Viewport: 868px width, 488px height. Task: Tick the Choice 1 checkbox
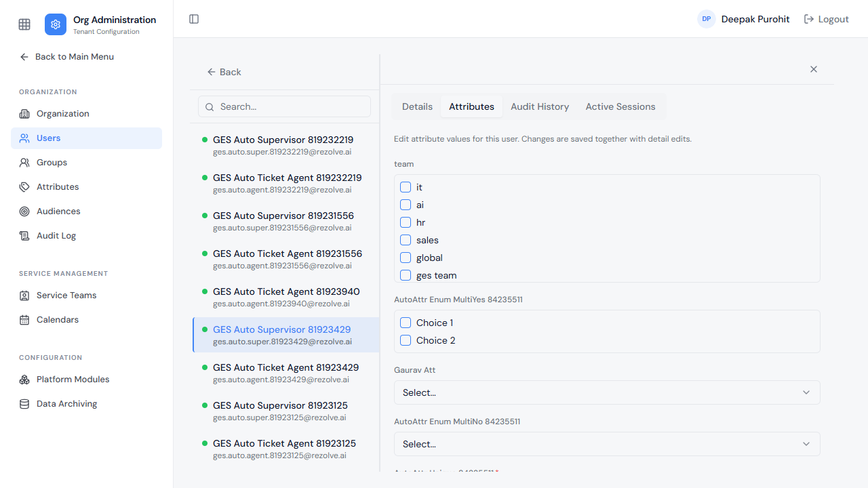click(406, 323)
